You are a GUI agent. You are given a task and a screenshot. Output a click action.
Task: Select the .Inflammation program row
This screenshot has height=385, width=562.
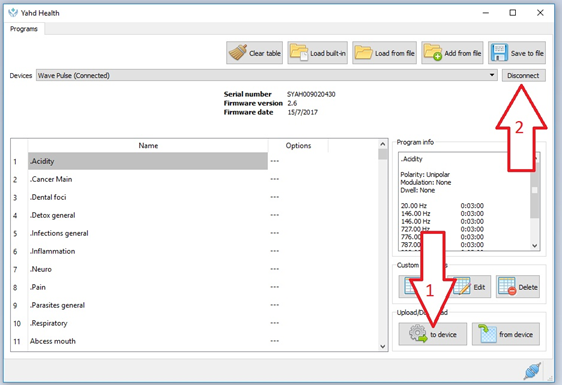tap(148, 251)
